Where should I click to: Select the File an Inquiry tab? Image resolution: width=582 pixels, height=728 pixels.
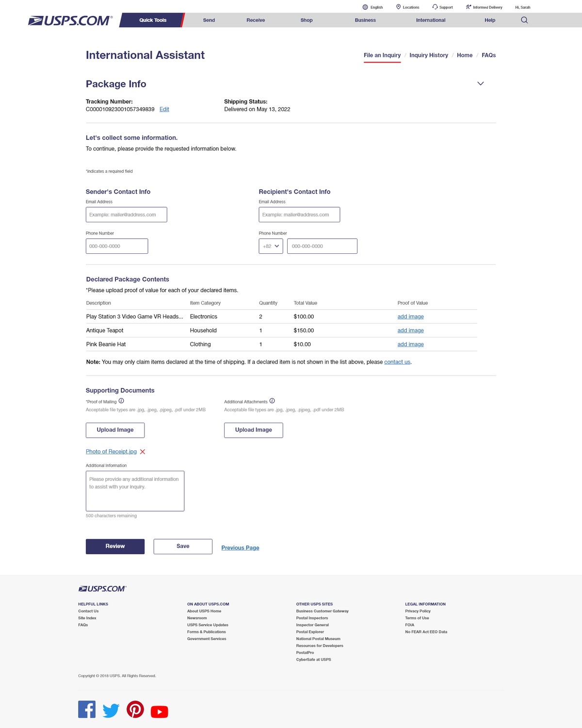[382, 55]
